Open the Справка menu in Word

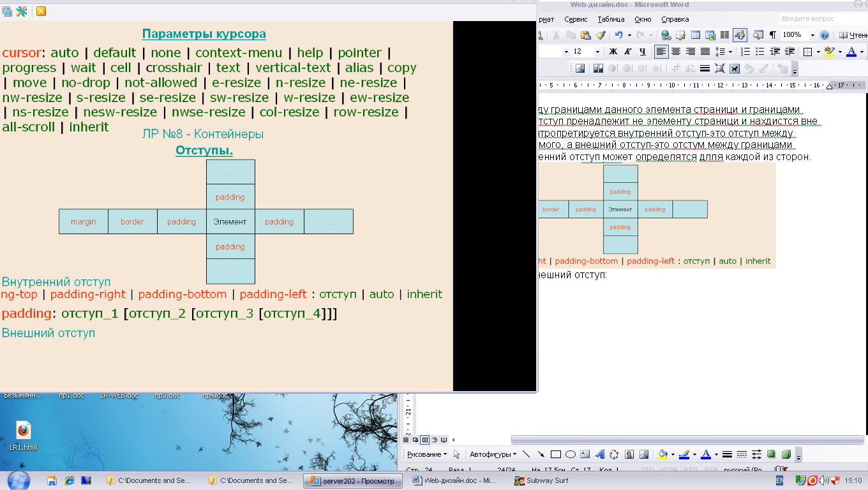675,19
